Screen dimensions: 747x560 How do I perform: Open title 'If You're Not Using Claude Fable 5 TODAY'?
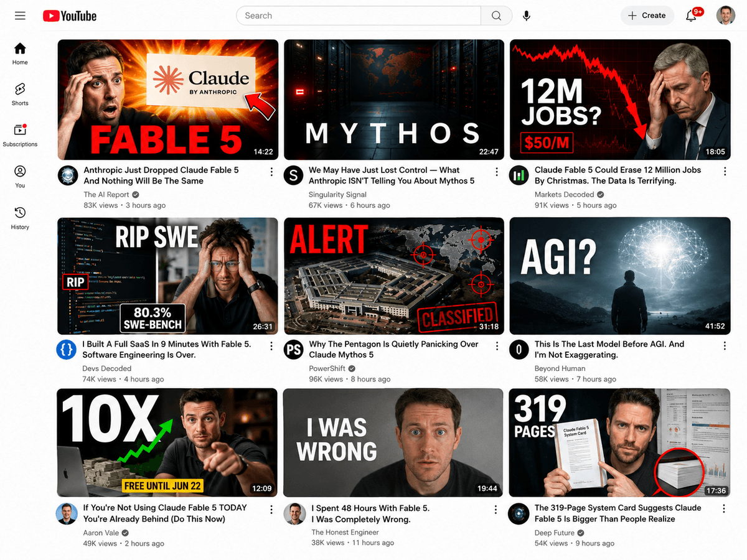(x=165, y=513)
